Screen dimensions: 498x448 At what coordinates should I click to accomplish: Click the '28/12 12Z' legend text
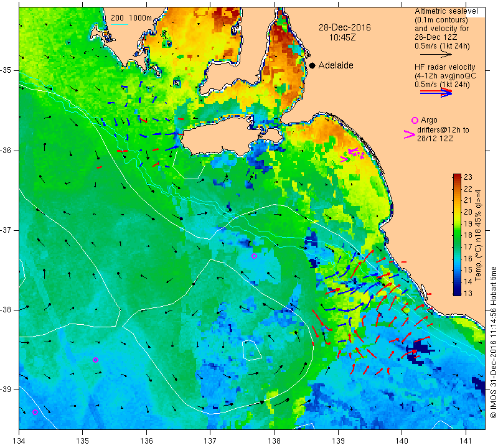click(x=435, y=139)
